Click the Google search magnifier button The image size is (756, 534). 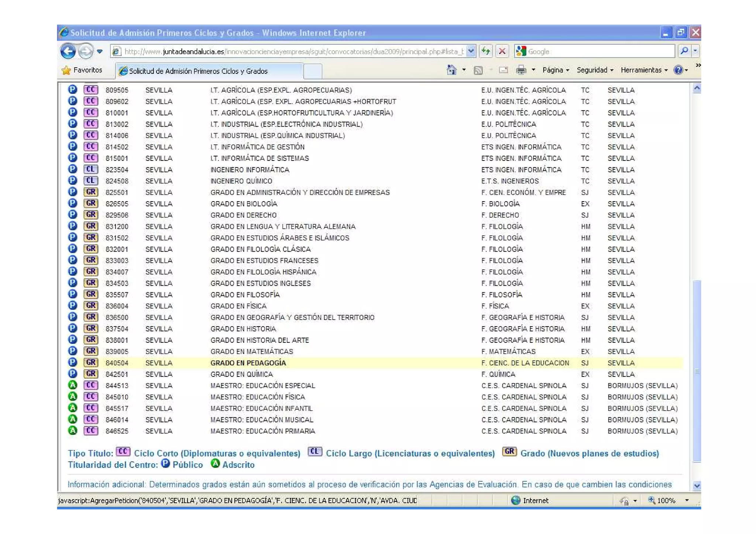(x=684, y=51)
